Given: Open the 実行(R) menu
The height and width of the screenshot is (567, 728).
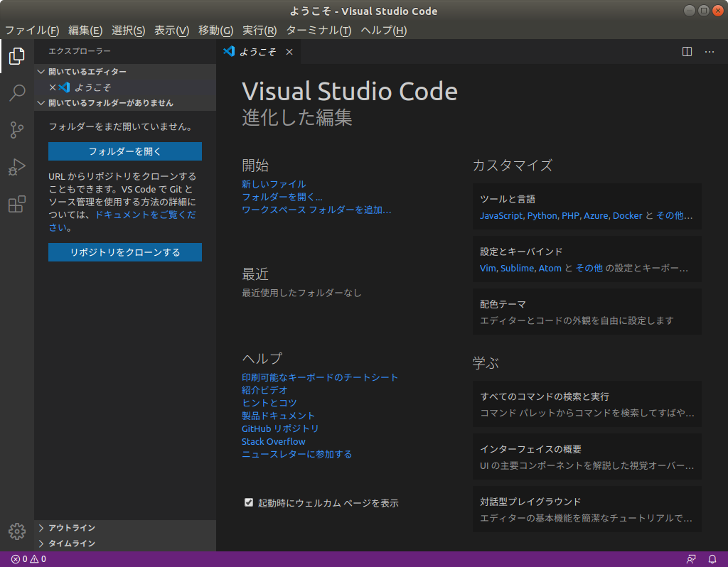Looking at the screenshot, I should (259, 31).
